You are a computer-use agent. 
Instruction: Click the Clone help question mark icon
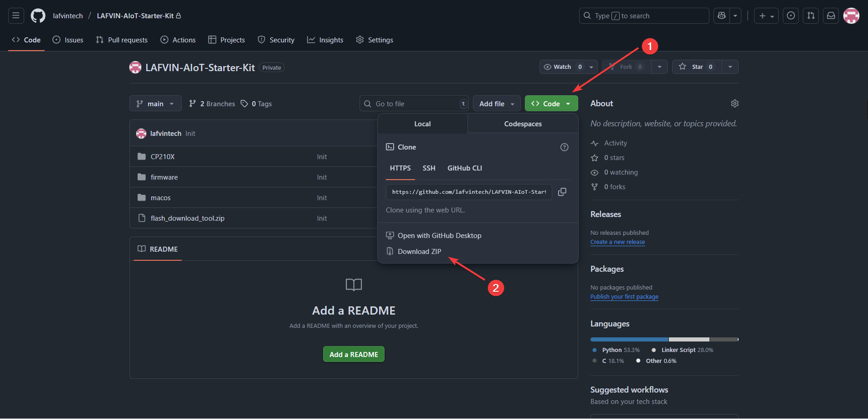tap(565, 147)
